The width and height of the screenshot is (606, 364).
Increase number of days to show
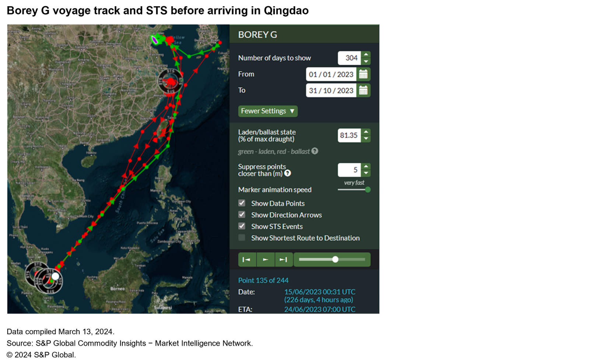(366, 54)
